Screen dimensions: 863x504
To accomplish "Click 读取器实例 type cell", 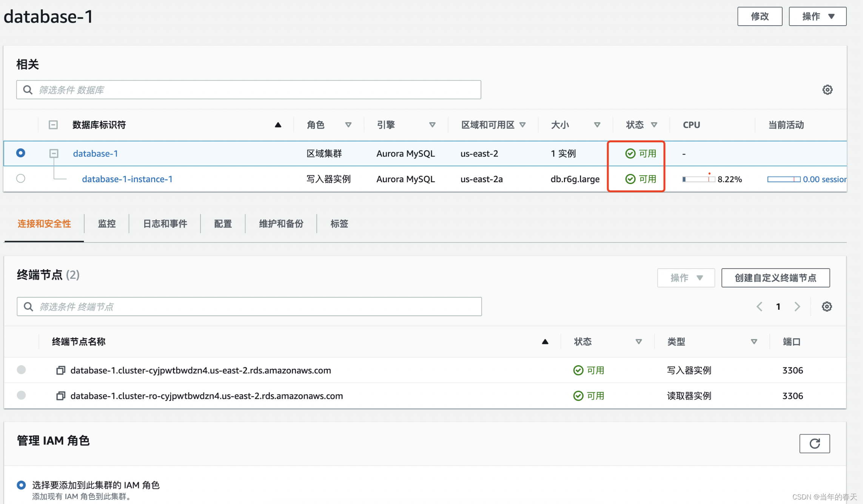I will coord(689,396).
